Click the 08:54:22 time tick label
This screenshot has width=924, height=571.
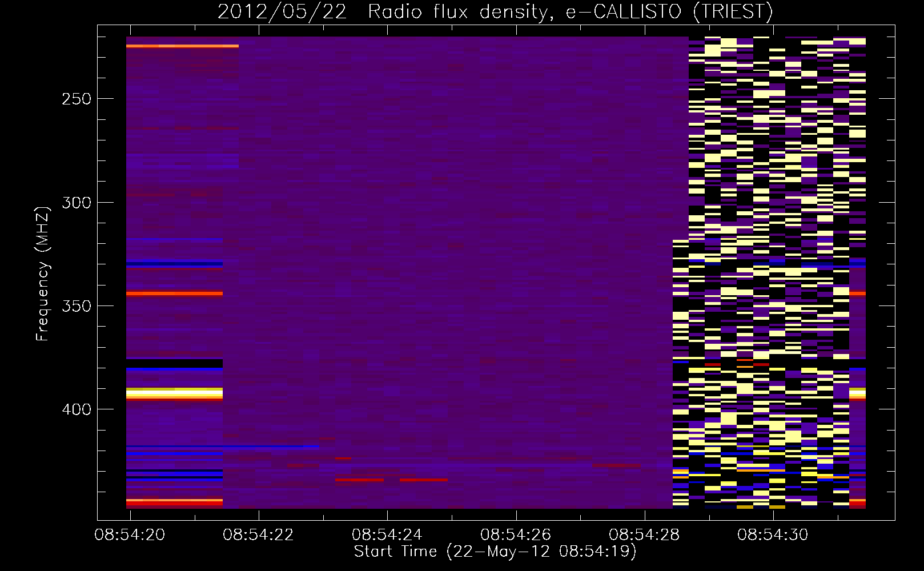point(259,535)
